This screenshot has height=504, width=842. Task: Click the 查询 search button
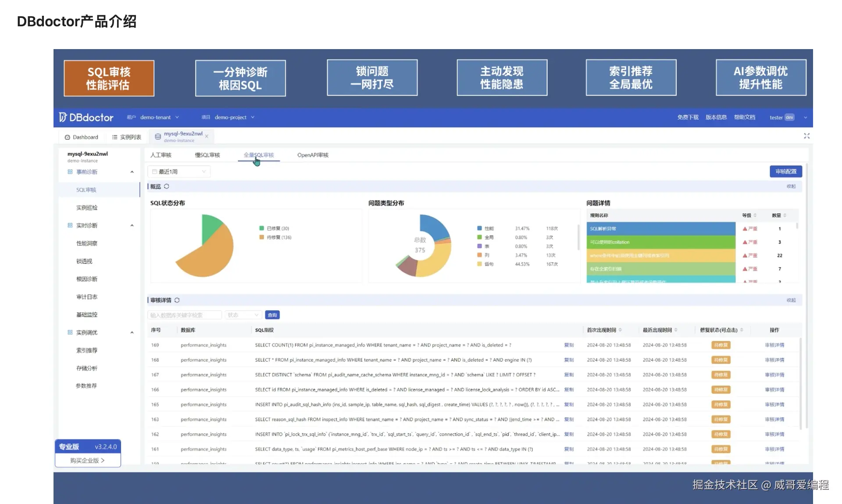pyautogui.click(x=272, y=315)
